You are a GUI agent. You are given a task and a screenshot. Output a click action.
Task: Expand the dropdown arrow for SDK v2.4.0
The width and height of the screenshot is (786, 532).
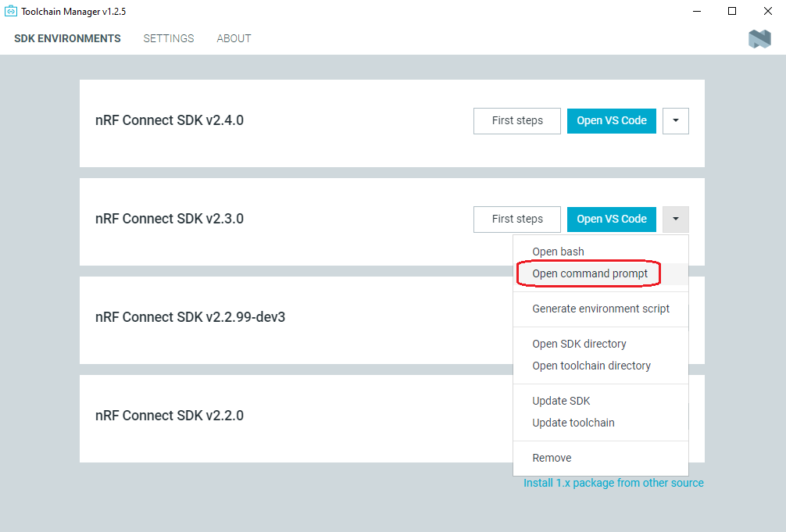point(676,121)
